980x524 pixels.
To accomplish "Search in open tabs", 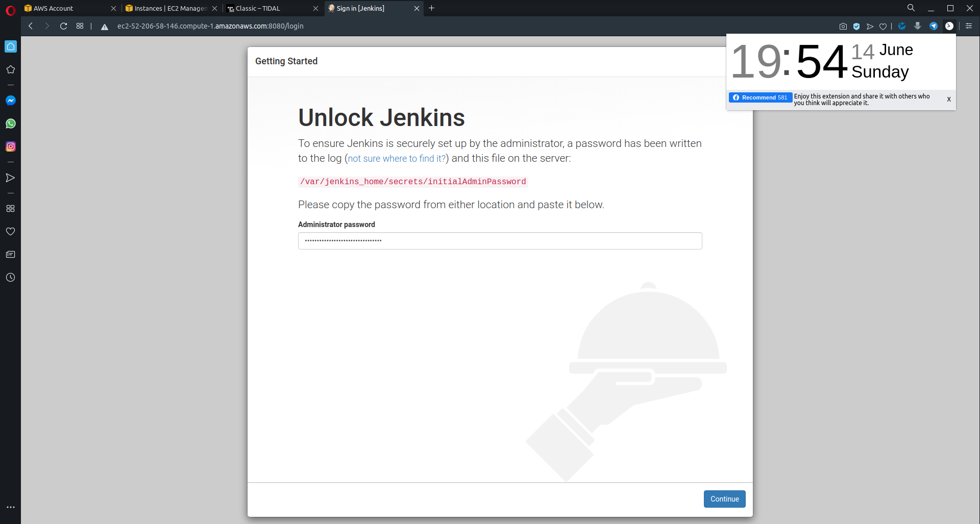I will (x=911, y=8).
